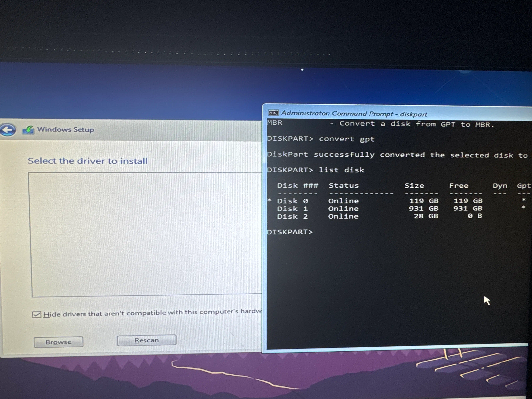Click the "Select the driver to install" heading
532x399 pixels.
(87, 161)
